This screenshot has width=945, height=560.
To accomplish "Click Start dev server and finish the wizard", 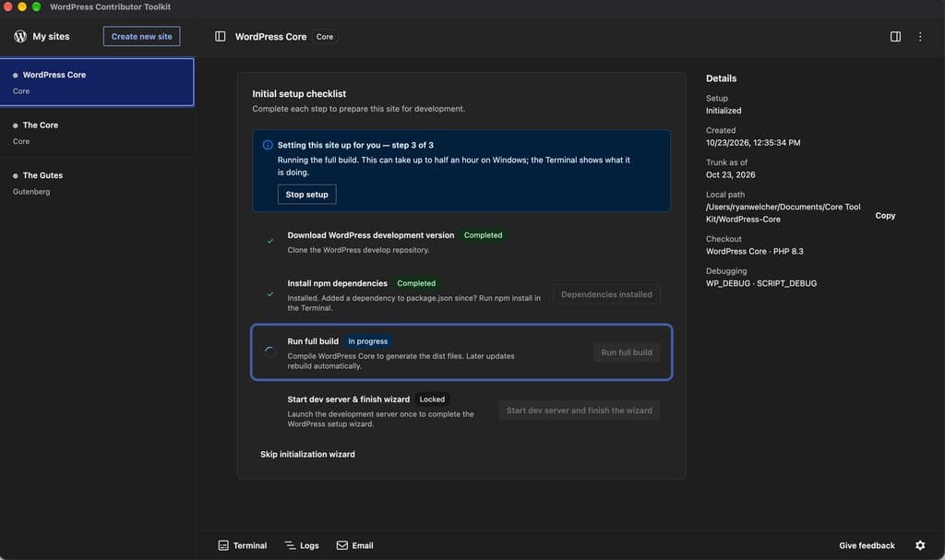I will (x=579, y=410).
